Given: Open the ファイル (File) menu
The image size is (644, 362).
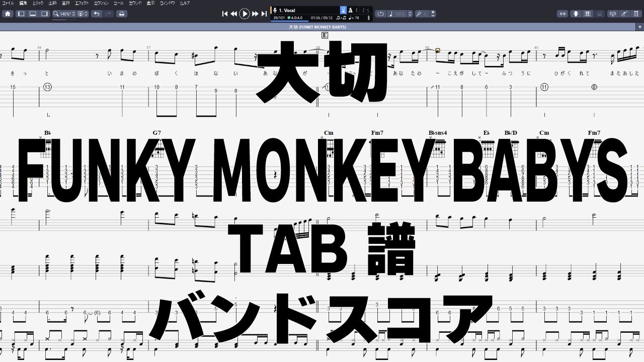Looking at the screenshot, I should coord(8,3).
